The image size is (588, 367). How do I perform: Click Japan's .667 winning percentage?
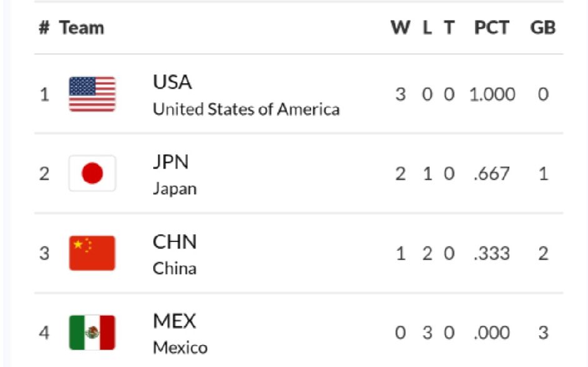click(492, 174)
